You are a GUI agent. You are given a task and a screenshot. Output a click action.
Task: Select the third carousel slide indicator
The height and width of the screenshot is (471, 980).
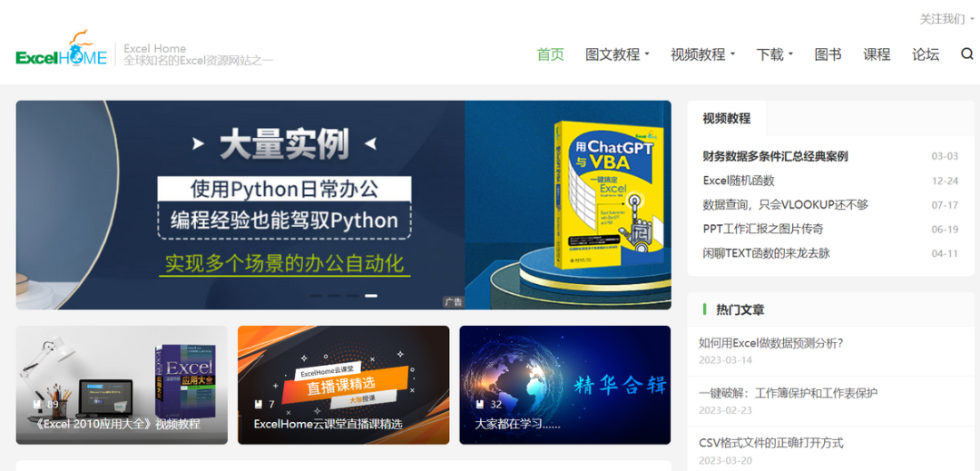pyautogui.click(x=353, y=296)
